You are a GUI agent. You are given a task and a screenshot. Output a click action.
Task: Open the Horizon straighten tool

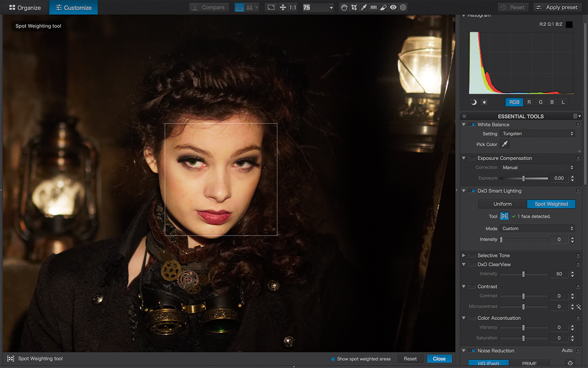click(373, 7)
